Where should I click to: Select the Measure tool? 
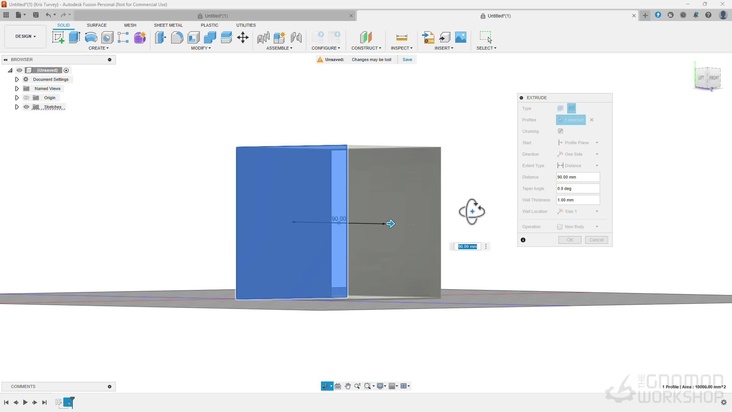401,37
